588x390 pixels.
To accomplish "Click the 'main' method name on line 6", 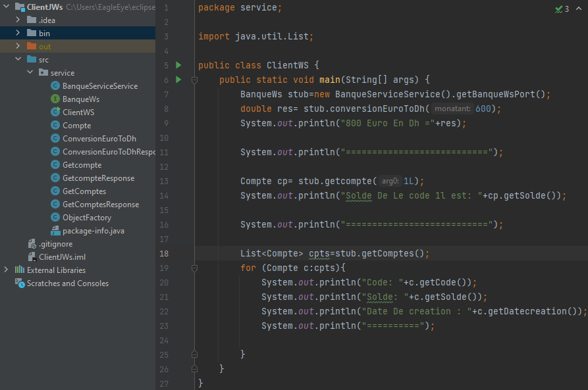I will (330, 80).
